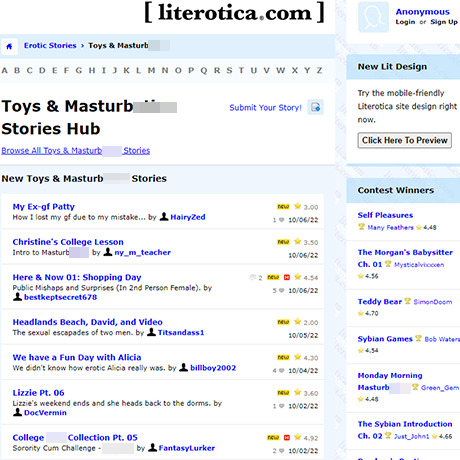This screenshot has width=460, height=460.
Task: Click trophy icon beside Bob Waters
Action: pyautogui.click(x=418, y=338)
